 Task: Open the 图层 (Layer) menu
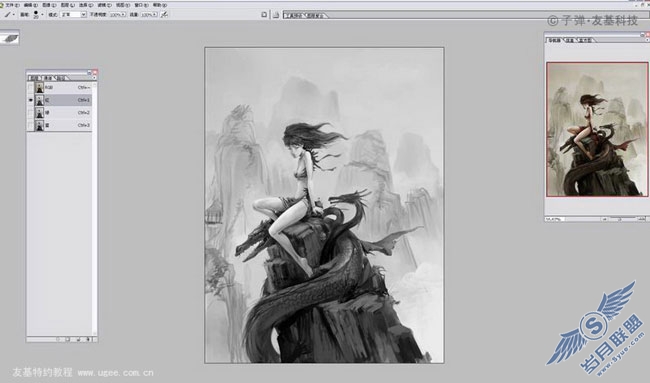point(67,5)
